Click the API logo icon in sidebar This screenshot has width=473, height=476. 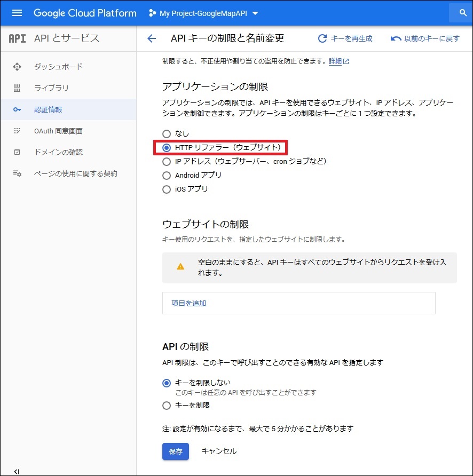tap(17, 38)
